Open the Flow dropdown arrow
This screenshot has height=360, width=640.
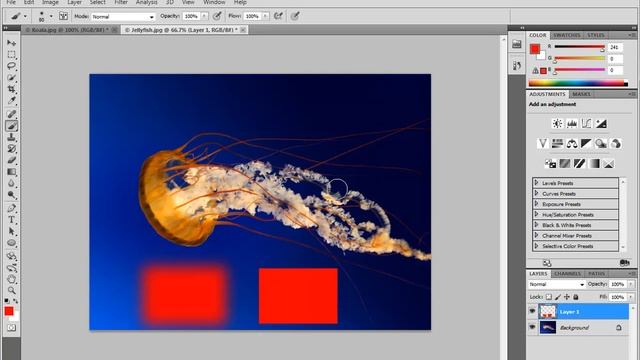[265, 16]
